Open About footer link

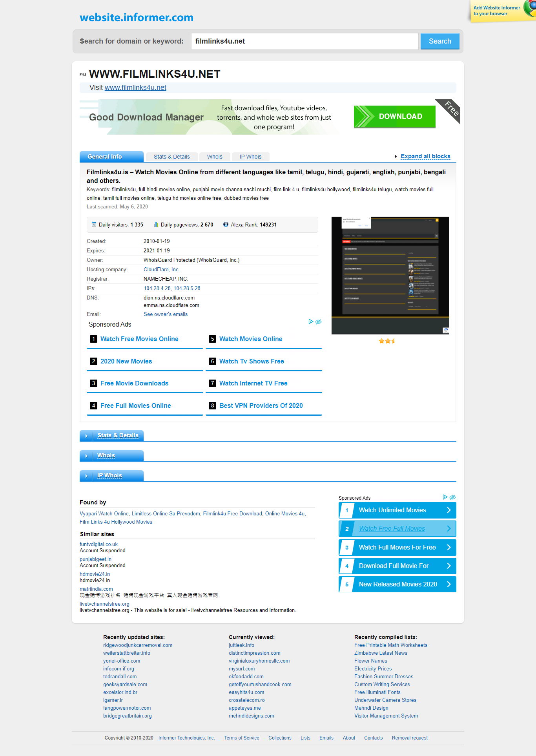(349, 738)
